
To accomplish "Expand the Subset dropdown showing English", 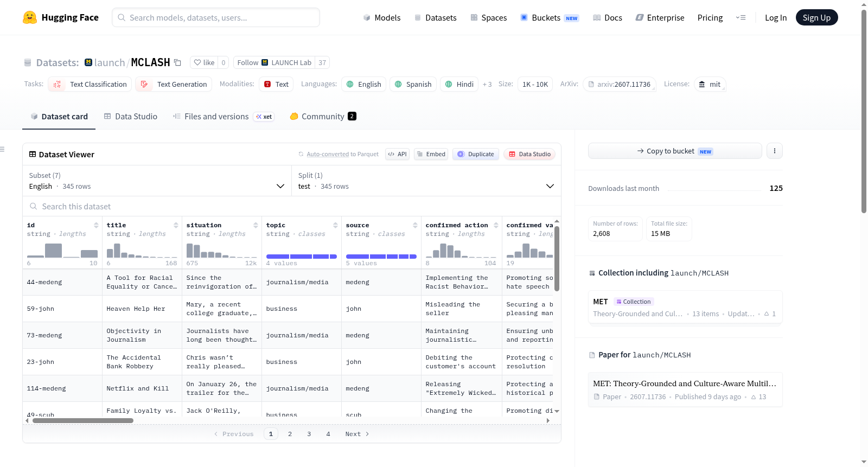I will [157, 181].
